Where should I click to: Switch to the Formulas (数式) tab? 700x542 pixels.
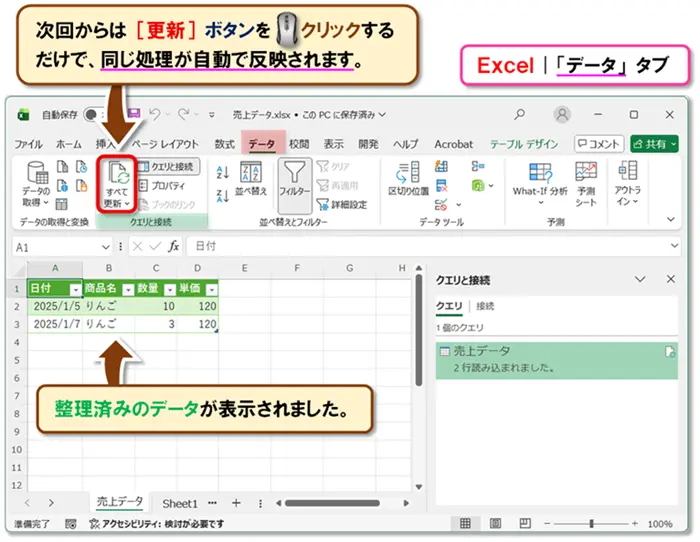(x=225, y=144)
